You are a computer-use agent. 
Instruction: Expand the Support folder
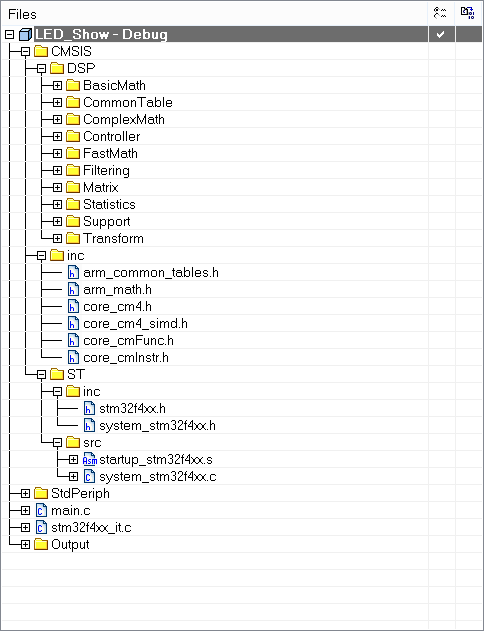click(x=58, y=221)
